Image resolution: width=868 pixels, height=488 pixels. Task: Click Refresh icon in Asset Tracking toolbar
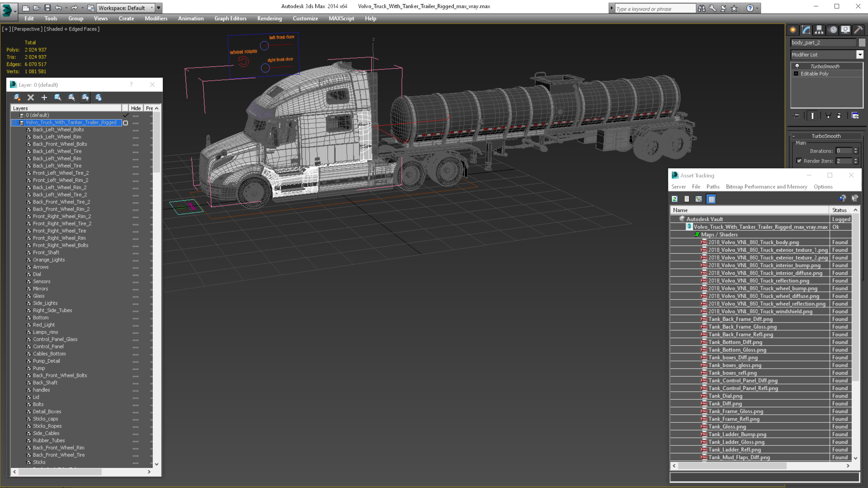click(x=675, y=199)
